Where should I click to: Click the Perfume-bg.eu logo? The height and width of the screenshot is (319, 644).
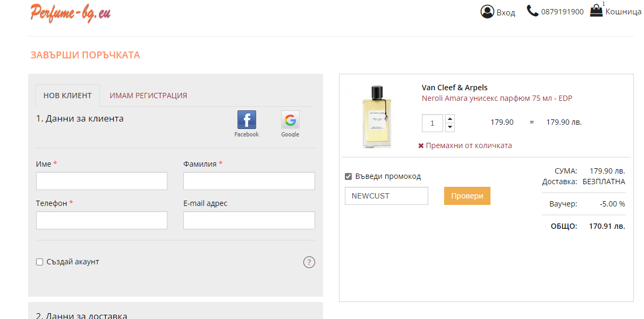point(70,13)
